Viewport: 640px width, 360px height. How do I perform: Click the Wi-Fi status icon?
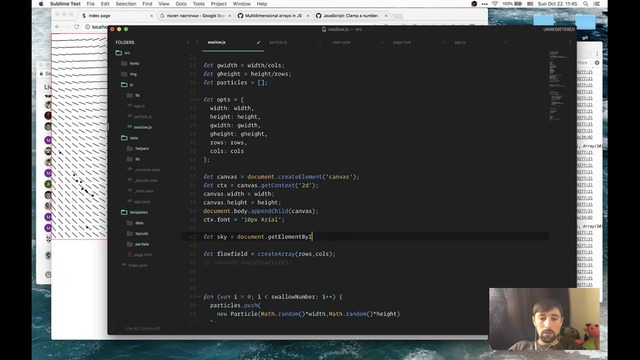495,4
